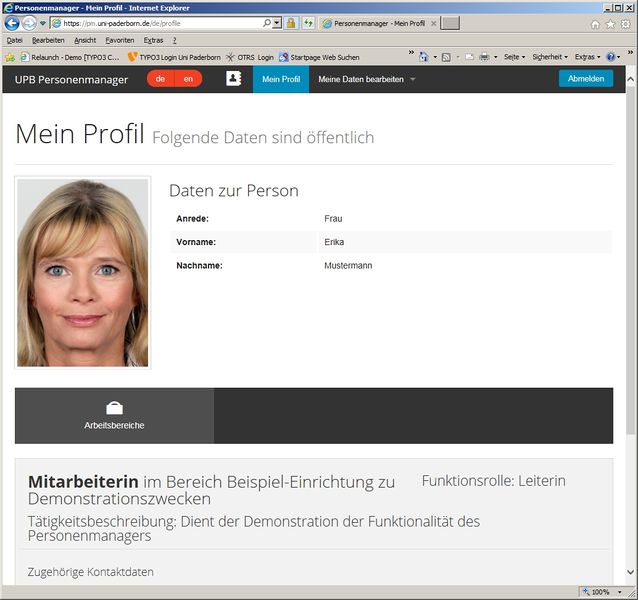Switch language to de

(160, 79)
